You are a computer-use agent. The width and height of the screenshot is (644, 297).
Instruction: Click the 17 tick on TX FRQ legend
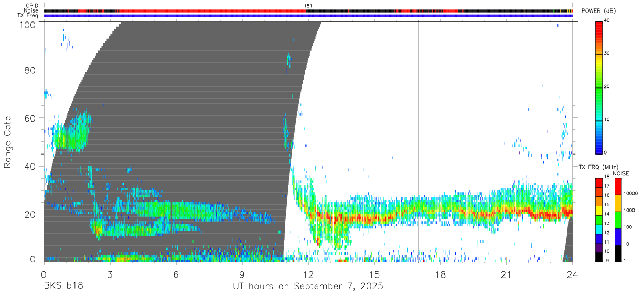click(607, 186)
